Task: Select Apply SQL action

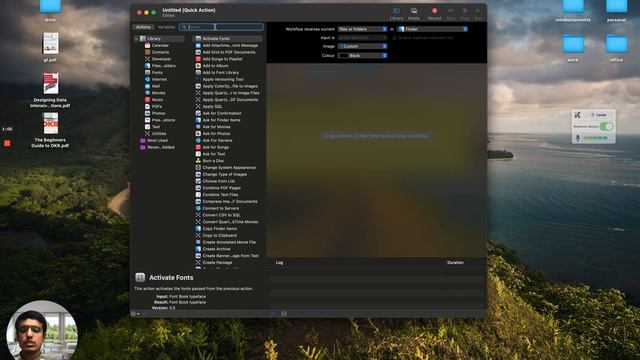Action: tap(209, 107)
